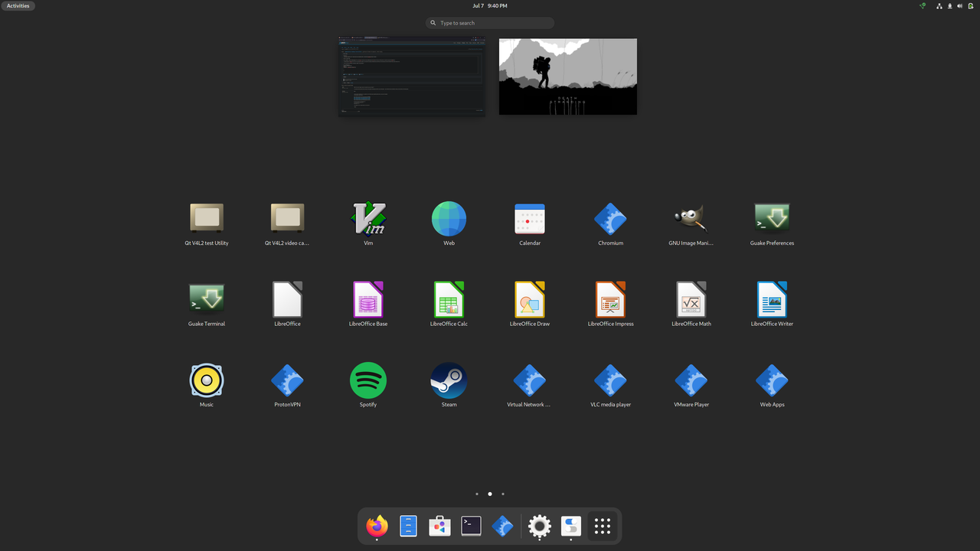
Task: Click the green VPN status tray icon
Action: point(923,5)
